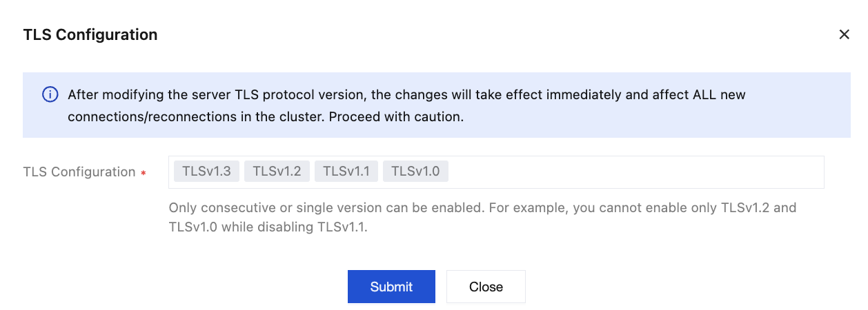
Task: Click the blue info circle icon
Action: [x=50, y=94]
